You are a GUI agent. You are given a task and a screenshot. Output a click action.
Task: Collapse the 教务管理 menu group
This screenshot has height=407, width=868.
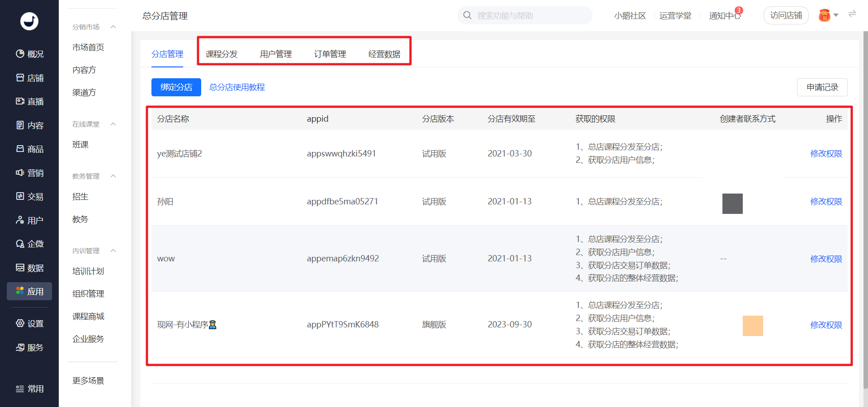113,176
